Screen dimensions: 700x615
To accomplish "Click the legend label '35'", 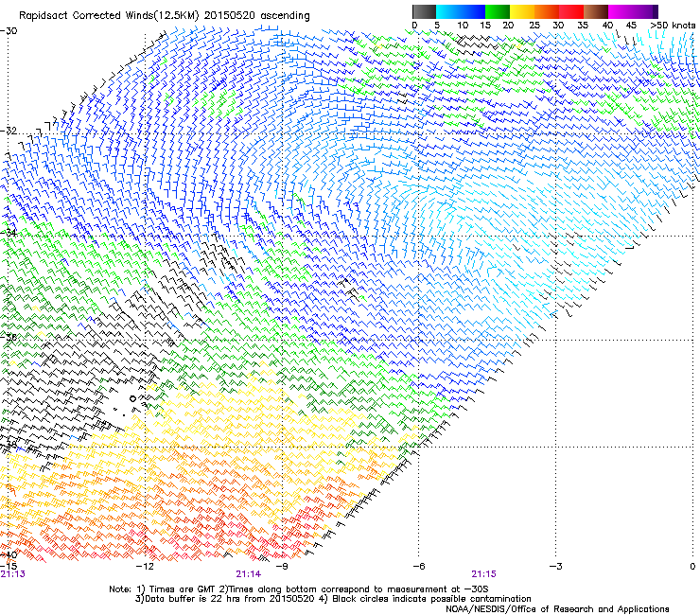I will click(x=583, y=25).
